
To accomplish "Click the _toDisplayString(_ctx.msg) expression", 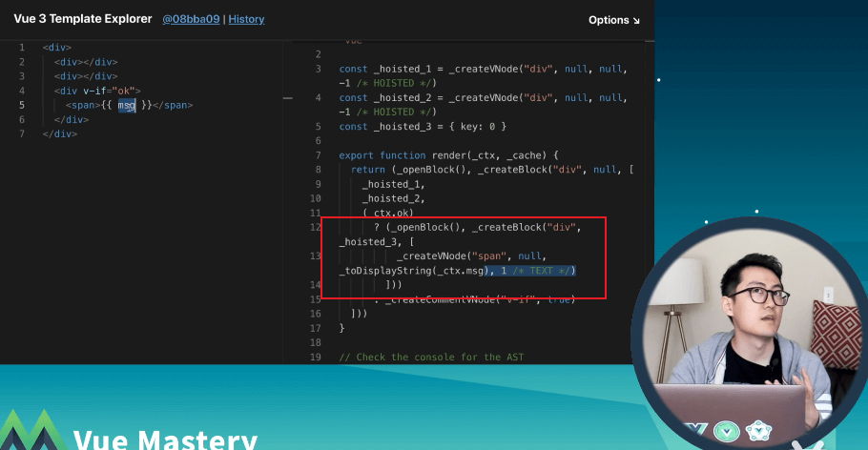I will (x=414, y=271).
